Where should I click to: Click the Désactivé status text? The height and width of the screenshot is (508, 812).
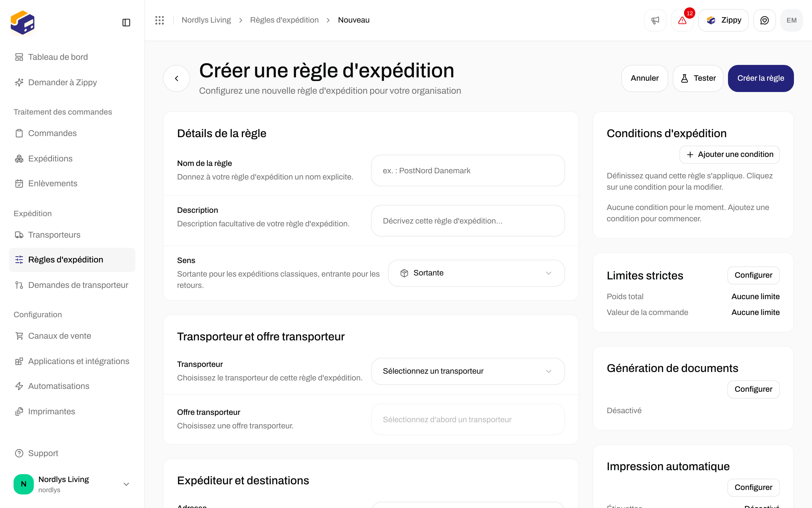point(624,411)
